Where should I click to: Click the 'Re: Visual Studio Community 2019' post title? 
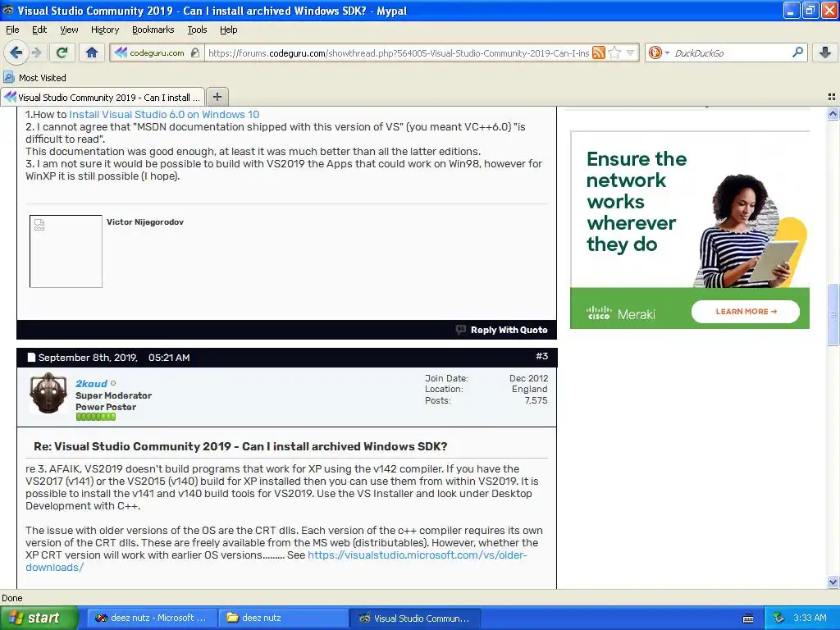pyautogui.click(x=240, y=446)
